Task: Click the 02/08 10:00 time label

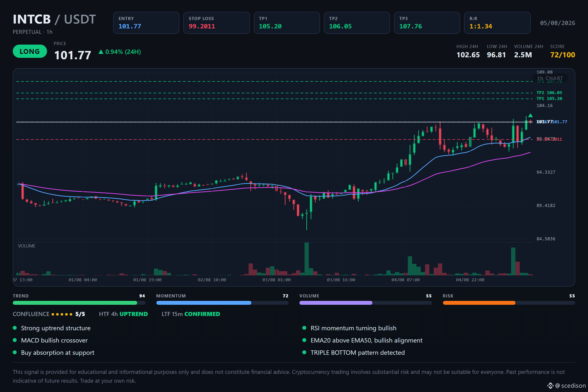Action: [x=212, y=280]
